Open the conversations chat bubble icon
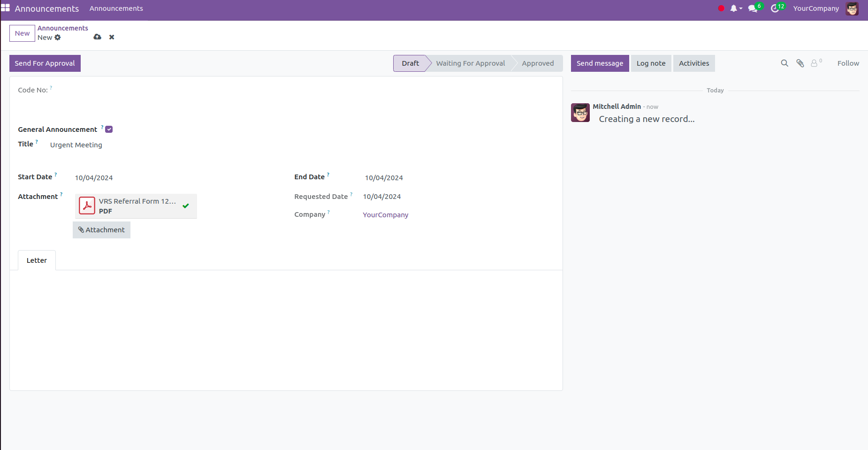The height and width of the screenshot is (450, 868). tap(753, 8)
